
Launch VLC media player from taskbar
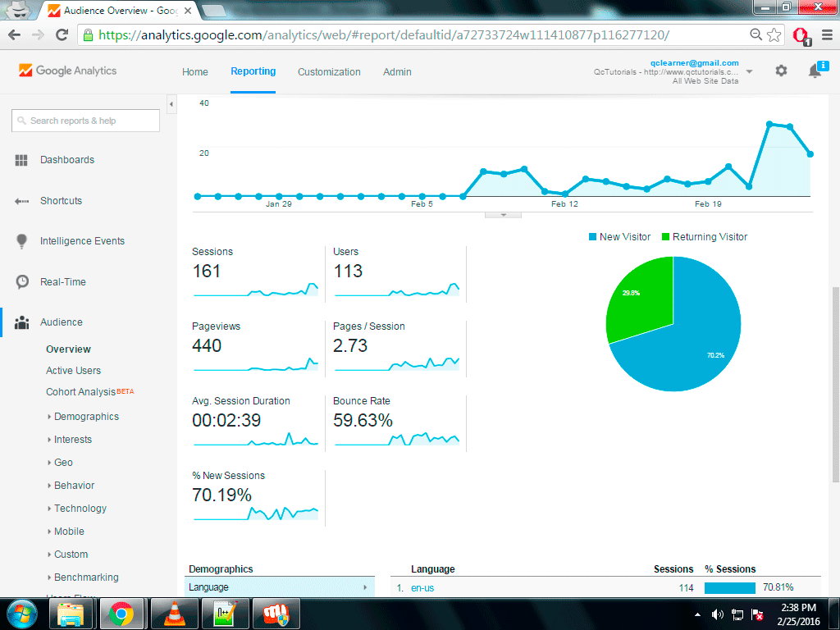[x=174, y=614]
